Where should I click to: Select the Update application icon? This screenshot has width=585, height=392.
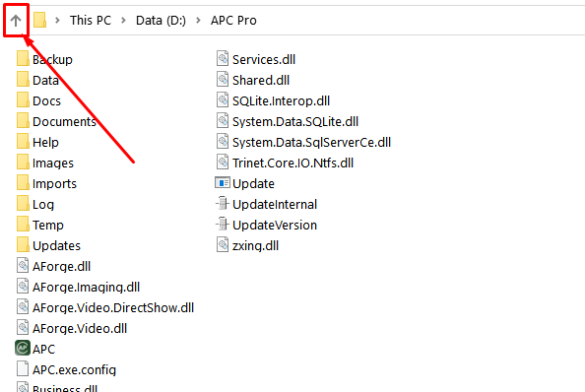(x=223, y=183)
